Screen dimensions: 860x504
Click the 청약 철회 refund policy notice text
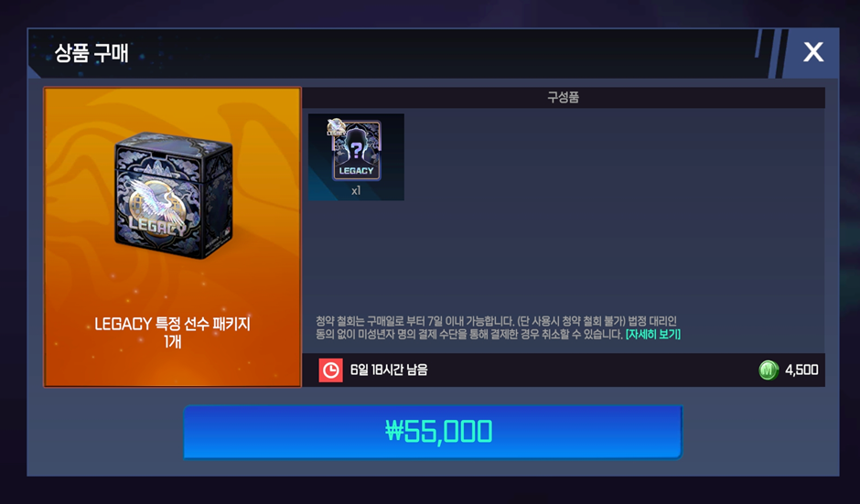coord(469,327)
